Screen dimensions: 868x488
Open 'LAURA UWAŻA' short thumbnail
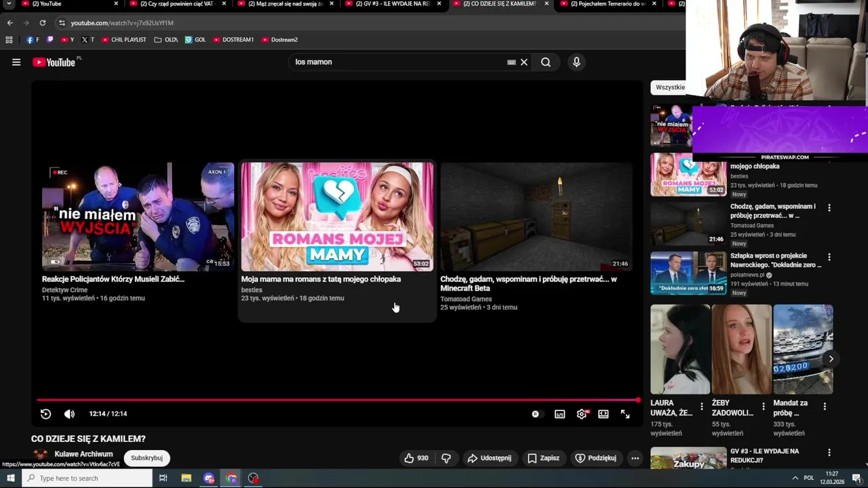[x=680, y=349]
